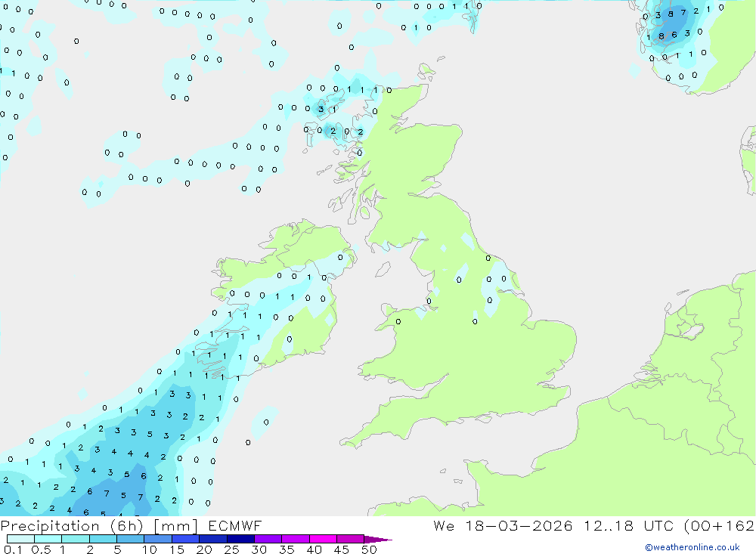Click the 10–15 mm legend color swatch
This screenshot has height=554, width=756.
coord(158,539)
